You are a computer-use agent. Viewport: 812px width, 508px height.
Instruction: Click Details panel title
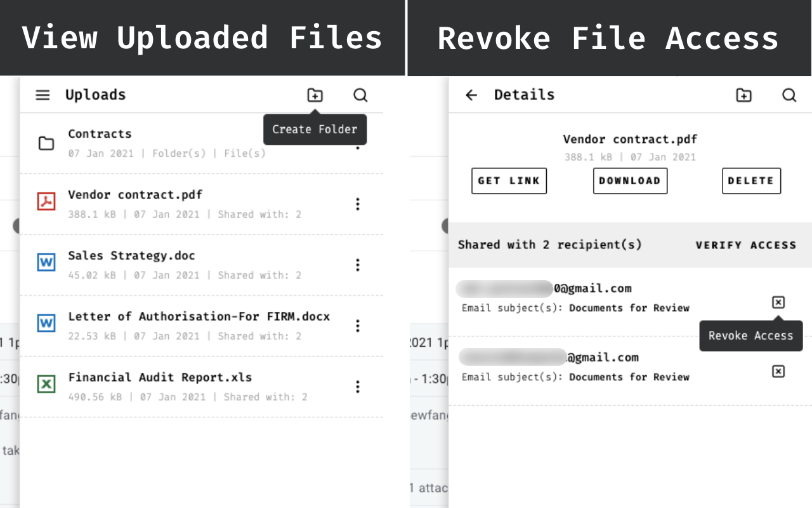(x=524, y=95)
